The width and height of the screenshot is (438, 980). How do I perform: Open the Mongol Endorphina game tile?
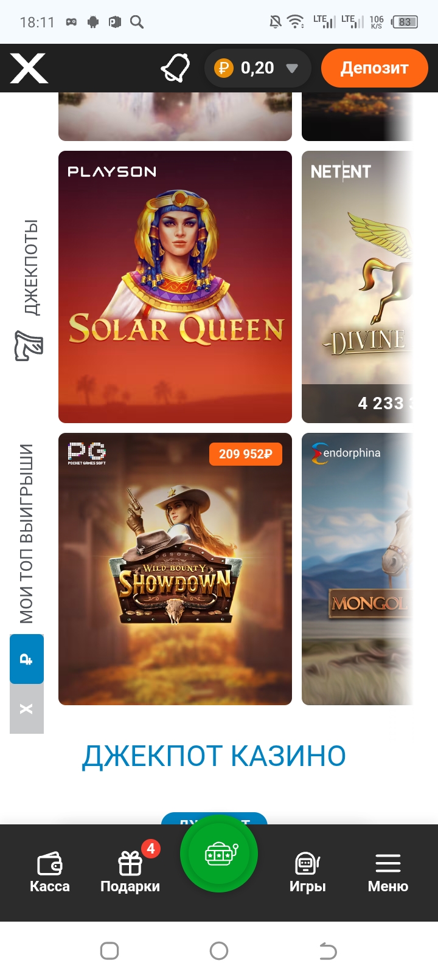pos(358,569)
